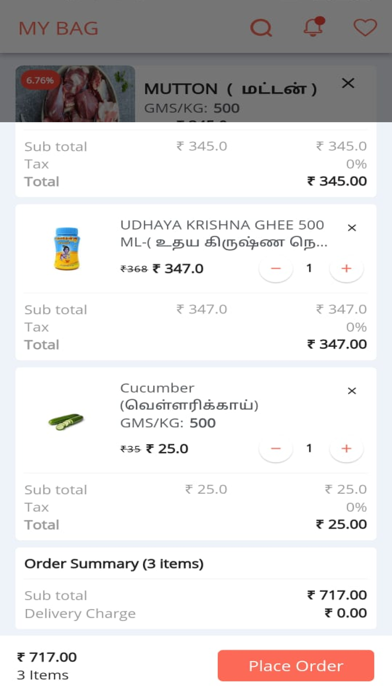Viewport: 392px width, 696px height.
Task: Open the Cucumber product title
Action: pos(189,396)
